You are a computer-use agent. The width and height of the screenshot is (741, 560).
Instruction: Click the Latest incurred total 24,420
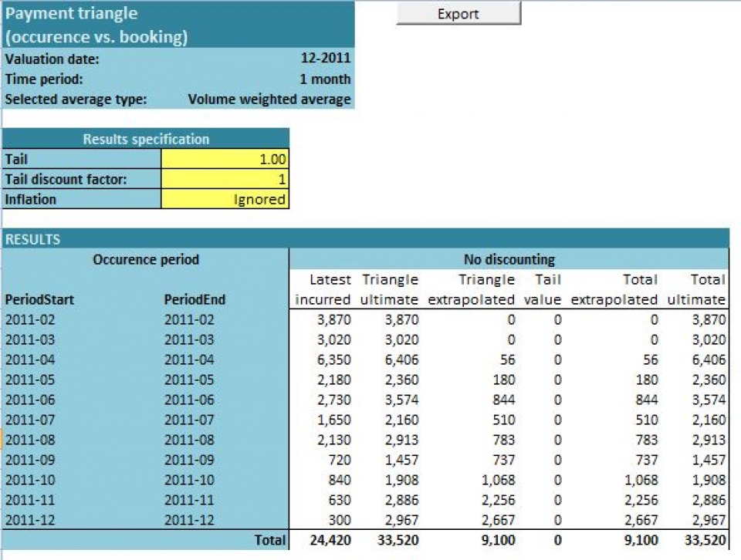pyautogui.click(x=329, y=541)
